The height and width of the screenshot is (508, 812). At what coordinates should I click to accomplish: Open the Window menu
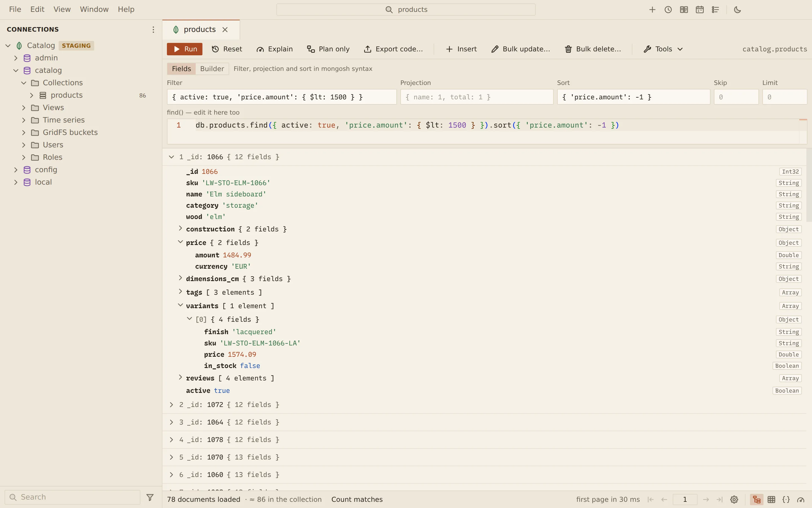(94, 9)
